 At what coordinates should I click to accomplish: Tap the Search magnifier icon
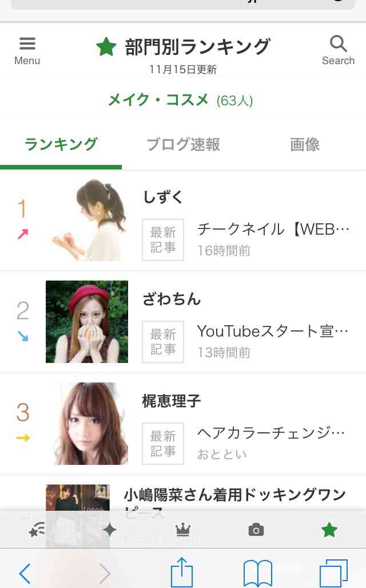click(x=338, y=50)
